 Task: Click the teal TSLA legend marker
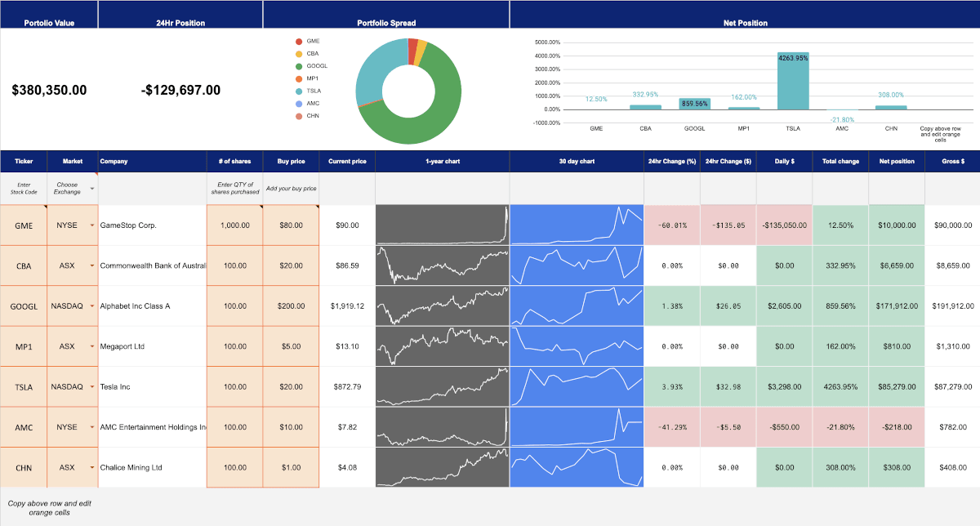pyautogui.click(x=299, y=91)
